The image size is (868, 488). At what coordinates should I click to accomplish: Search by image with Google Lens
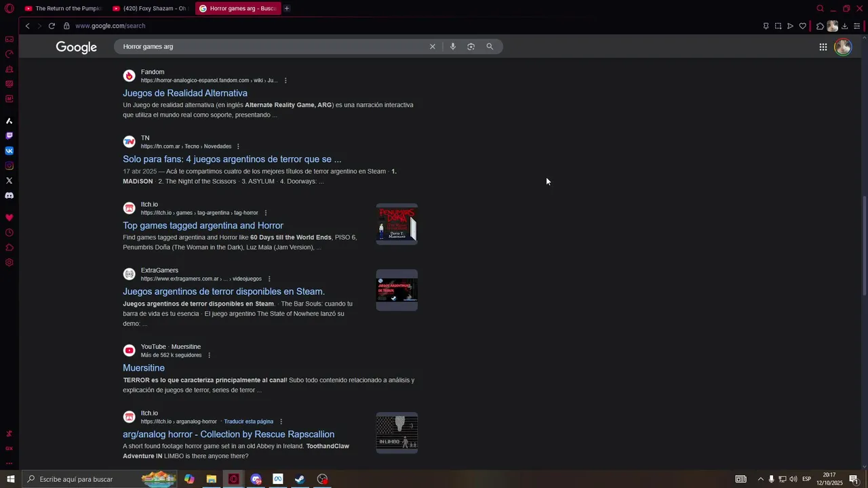[471, 47]
